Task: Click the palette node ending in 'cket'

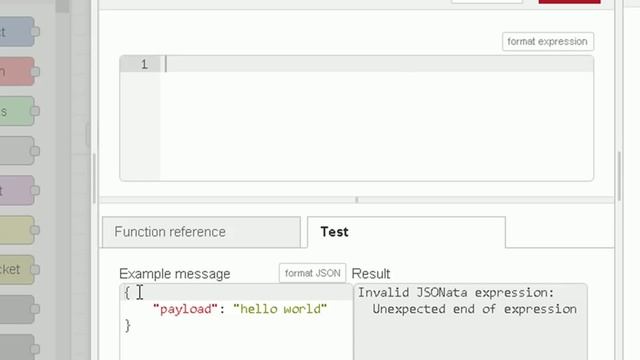Action: [x=18, y=269]
